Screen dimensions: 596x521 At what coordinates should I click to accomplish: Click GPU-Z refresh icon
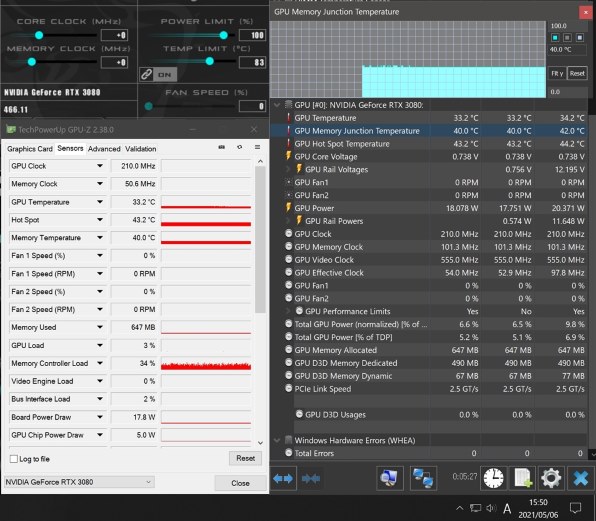click(x=239, y=147)
